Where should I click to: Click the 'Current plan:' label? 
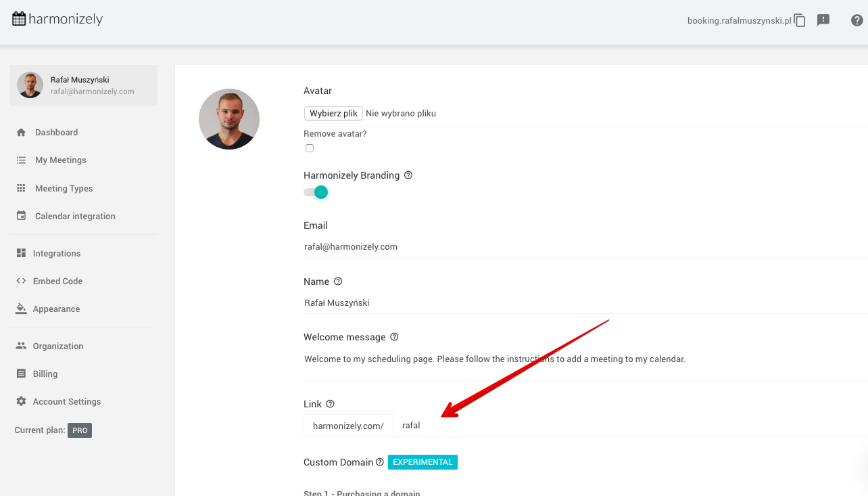point(40,430)
